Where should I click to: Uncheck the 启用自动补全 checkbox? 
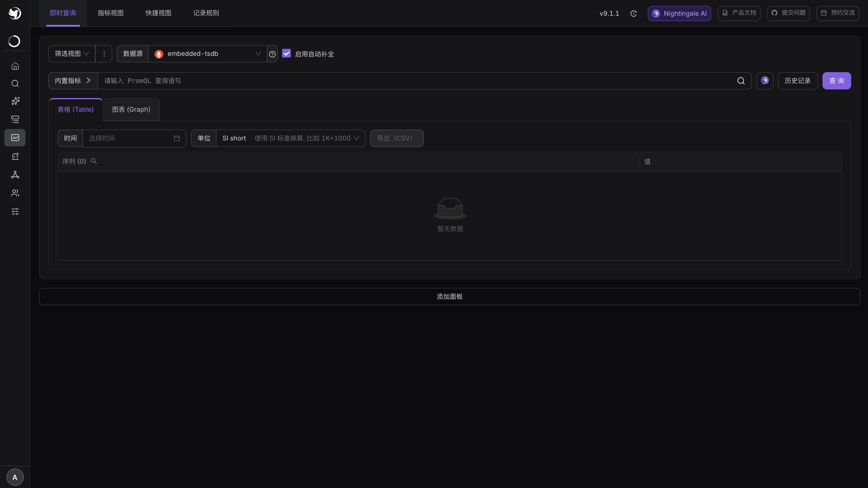[x=286, y=54]
